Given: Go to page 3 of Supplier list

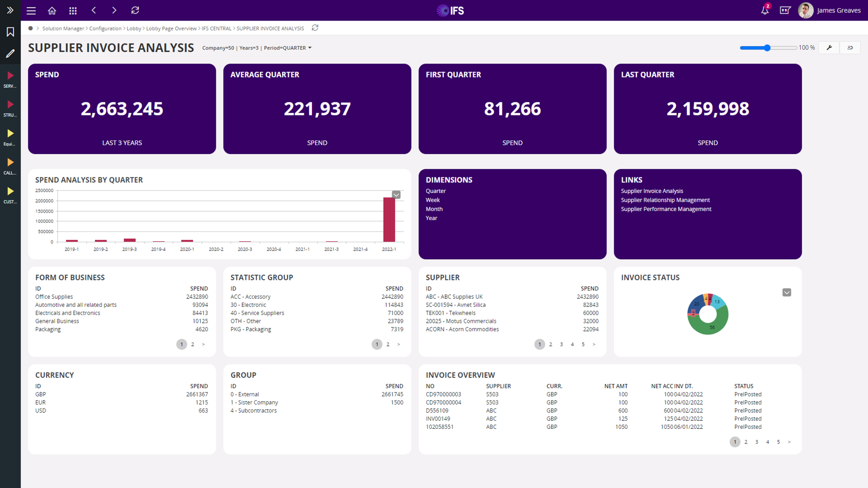Looking at the screenshot, I should coord(561,344).
